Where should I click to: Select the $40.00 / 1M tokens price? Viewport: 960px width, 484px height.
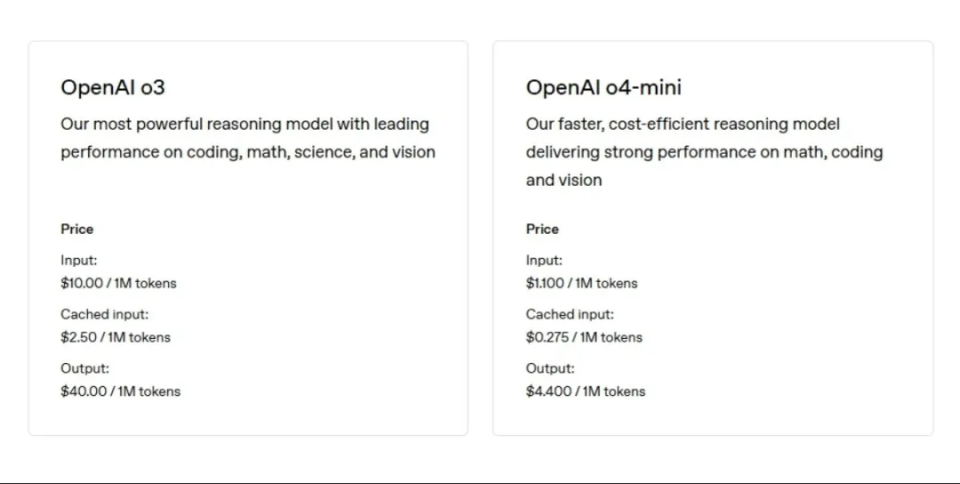click(x=120, y=391)
